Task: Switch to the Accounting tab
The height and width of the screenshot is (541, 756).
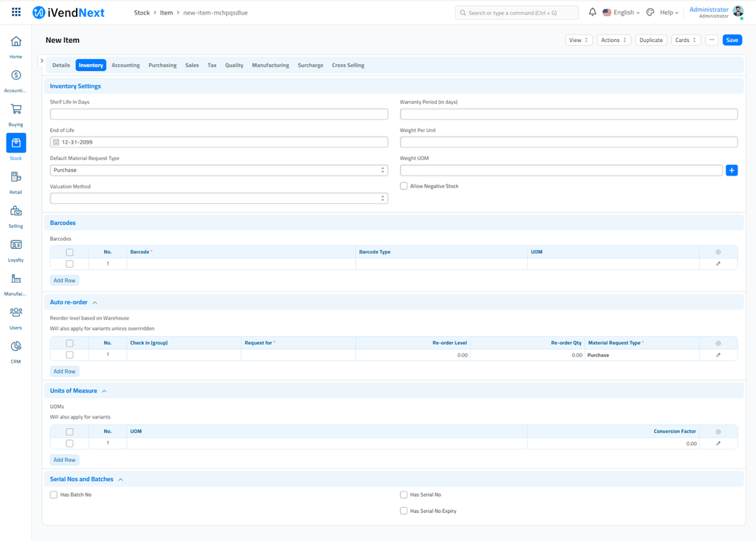Action: click(126, 66)
